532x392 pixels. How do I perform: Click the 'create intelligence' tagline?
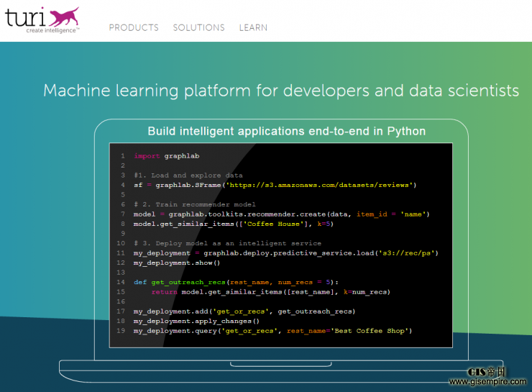point(52,31)
